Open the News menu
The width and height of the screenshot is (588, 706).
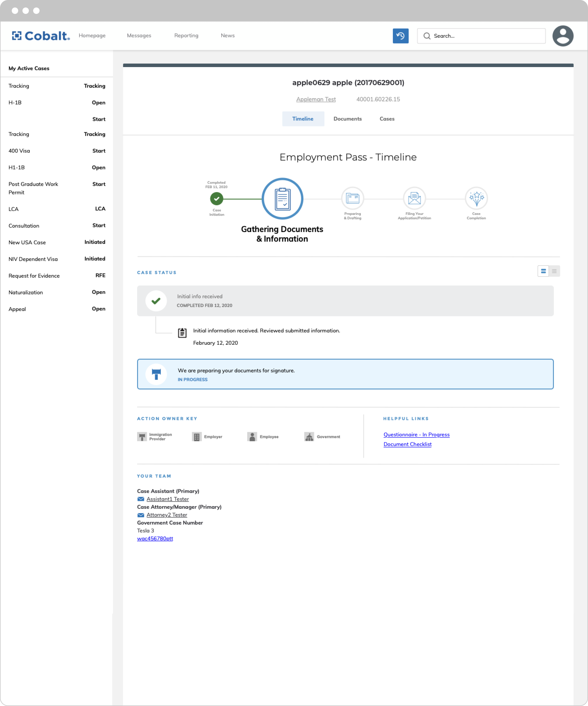coord(228,36)
